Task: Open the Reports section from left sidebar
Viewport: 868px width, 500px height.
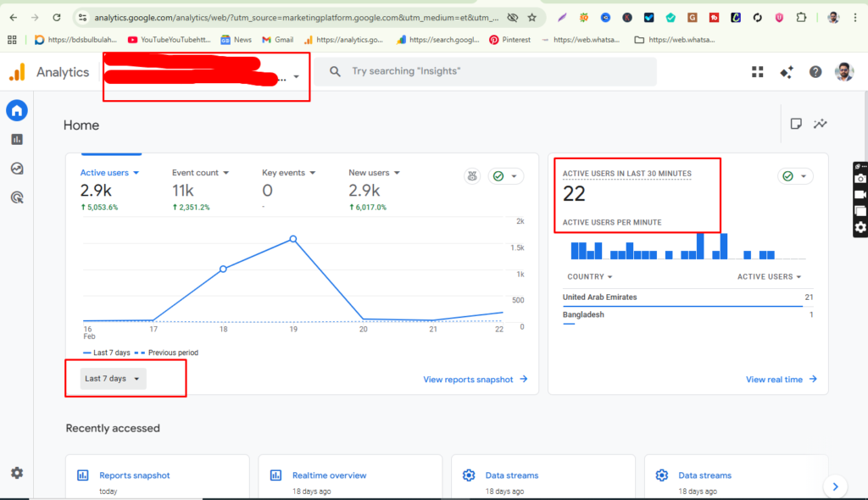Action: [17, 139]
